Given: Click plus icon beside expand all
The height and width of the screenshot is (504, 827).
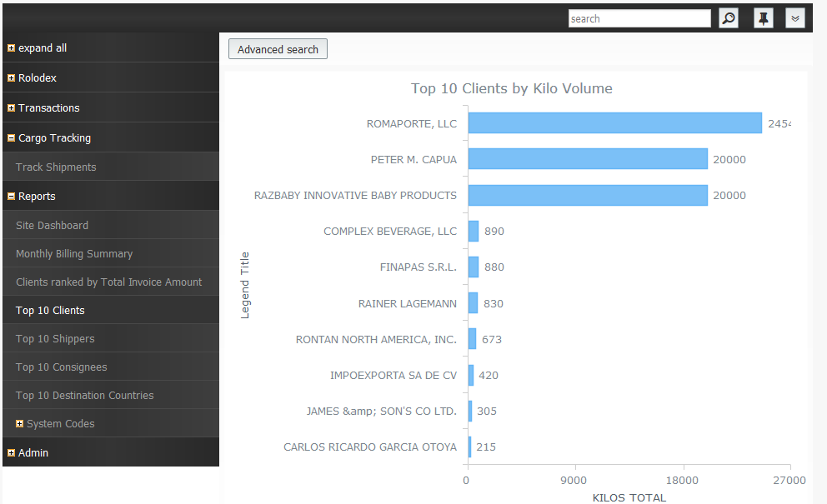Looking at the screenshot, I should coord(11,48).
